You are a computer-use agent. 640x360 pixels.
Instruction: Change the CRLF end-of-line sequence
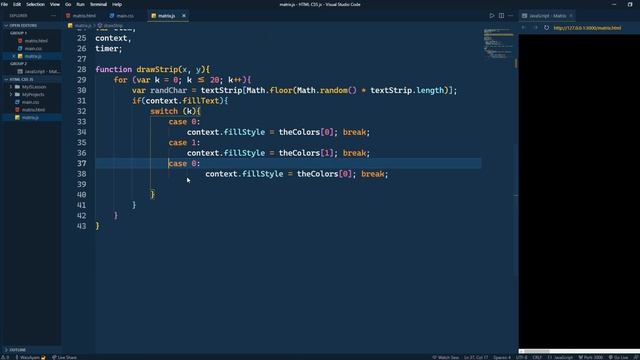pos(537,357)
